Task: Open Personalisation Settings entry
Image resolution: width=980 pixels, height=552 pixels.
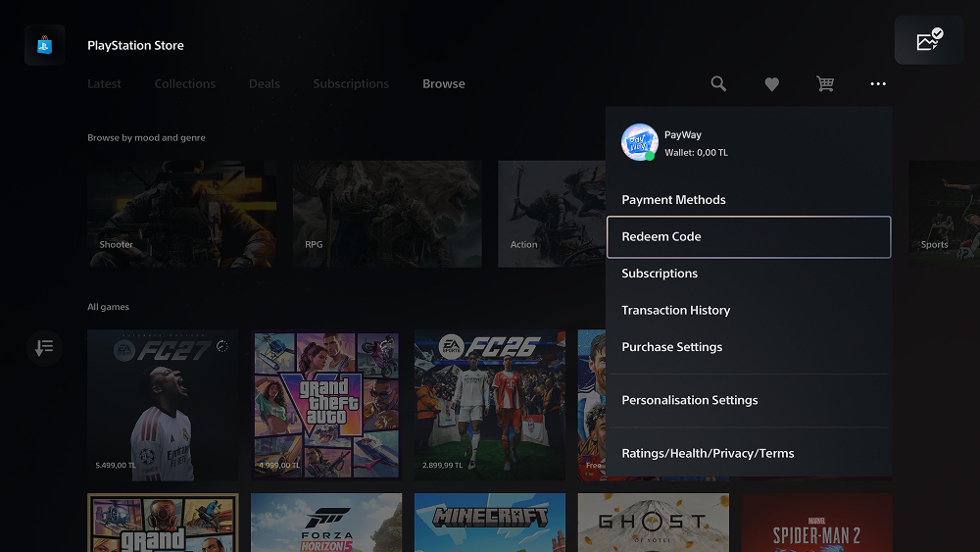Action: pyautogui.click(x=749, y=401)
